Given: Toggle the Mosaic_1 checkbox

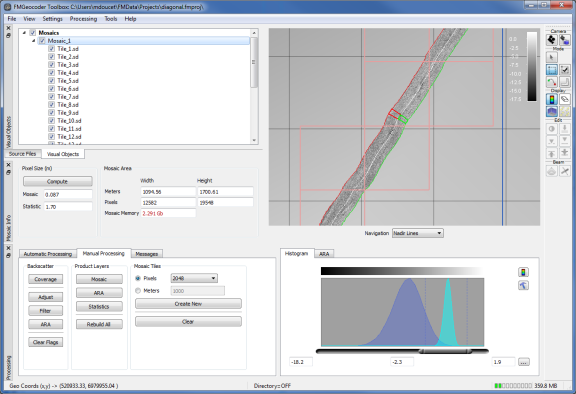Looking at the screenshot, I should click(42, 41).
